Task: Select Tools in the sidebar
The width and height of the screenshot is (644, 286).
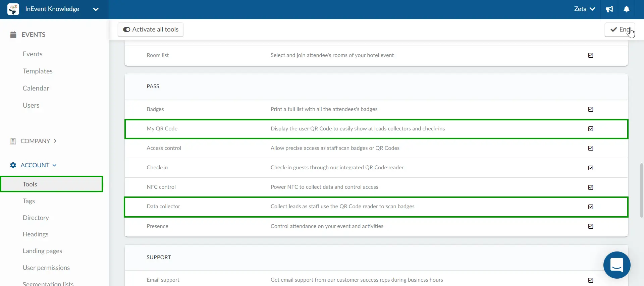Action: point(52,184)
